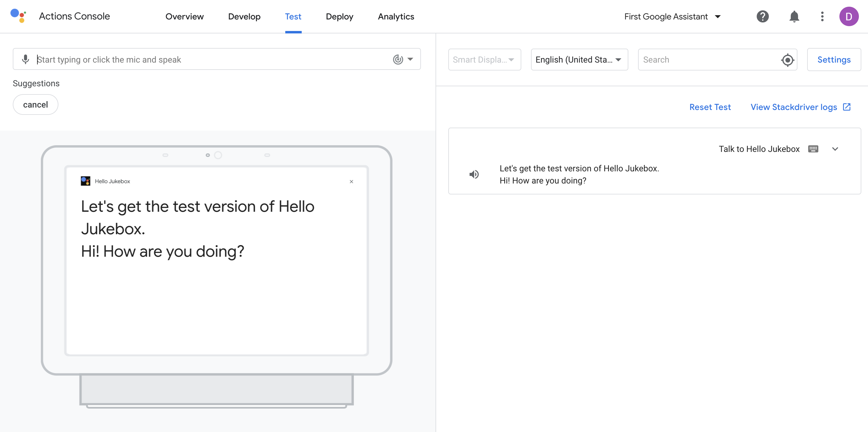Click the Reset Test link
The width and height of the screenshot is (868, 432).
point(710,107)
